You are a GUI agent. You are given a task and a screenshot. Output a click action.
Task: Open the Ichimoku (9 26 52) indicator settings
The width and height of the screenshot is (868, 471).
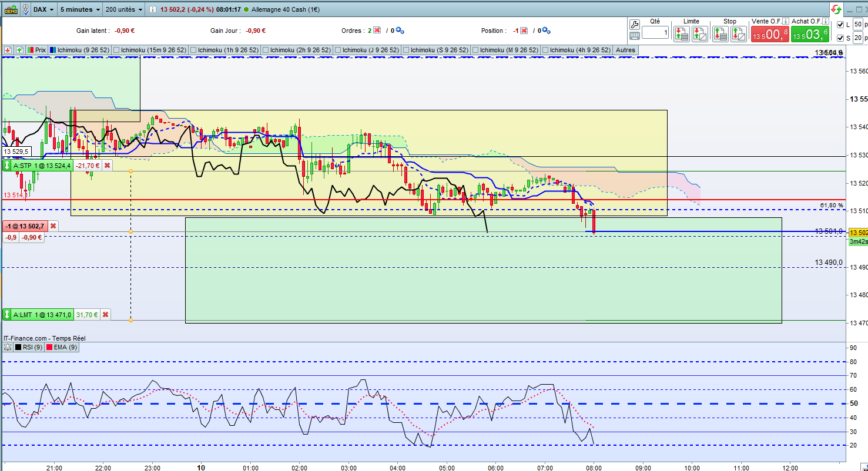click(80, 50)
